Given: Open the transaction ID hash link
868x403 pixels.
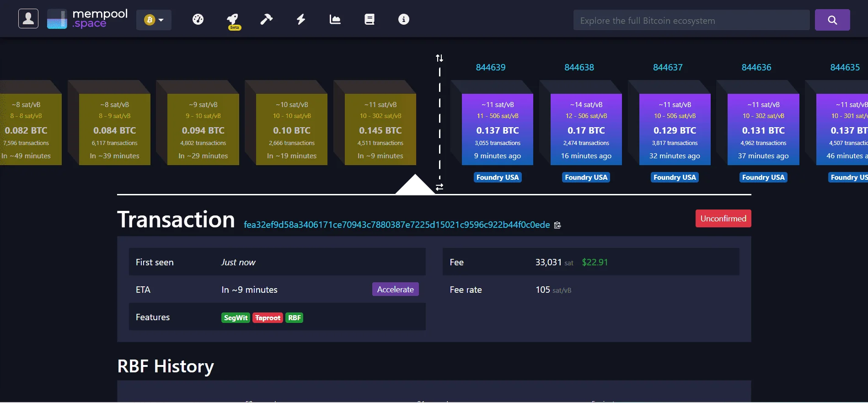Looking at the screenshot, I should click(396, 225).
